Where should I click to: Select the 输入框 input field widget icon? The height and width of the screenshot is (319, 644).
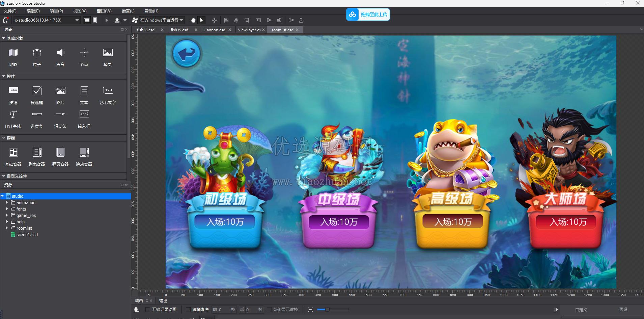point(84,114)
